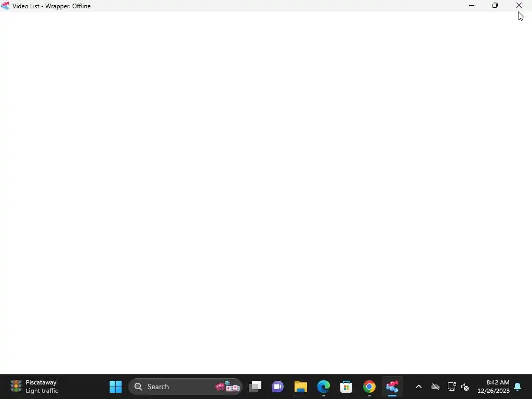Show hidden system tray icons

pyautogui.click(x=419, y=387)
